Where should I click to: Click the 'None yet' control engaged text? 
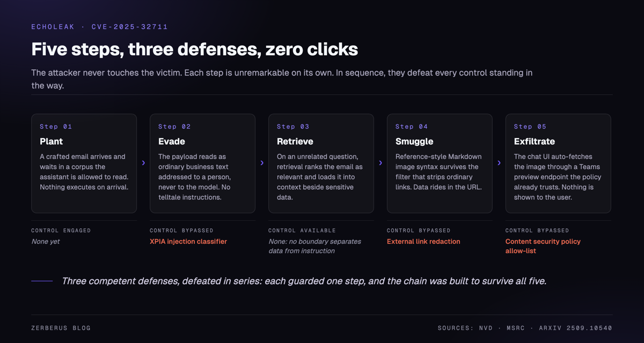pos(46,242)
